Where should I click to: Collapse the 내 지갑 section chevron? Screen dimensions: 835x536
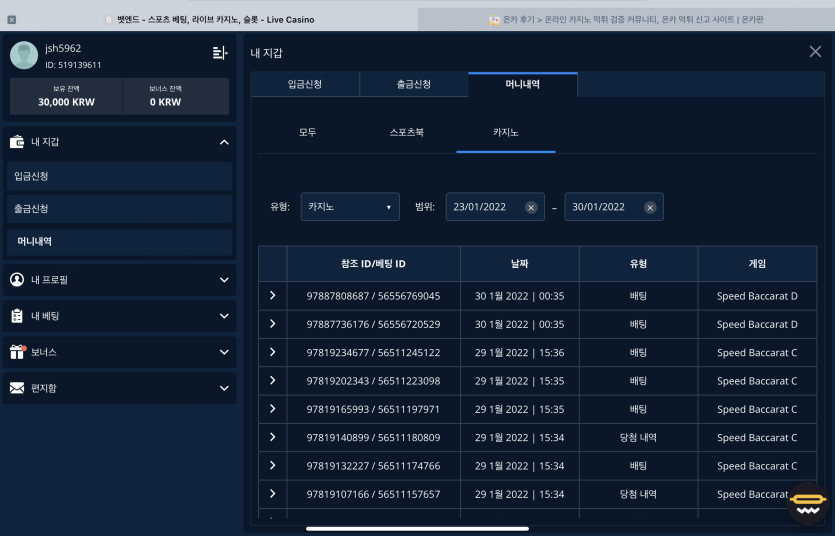224,142
